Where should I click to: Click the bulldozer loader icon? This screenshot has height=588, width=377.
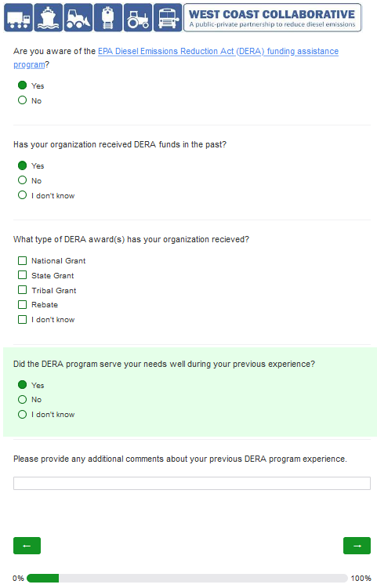point(78,17)
